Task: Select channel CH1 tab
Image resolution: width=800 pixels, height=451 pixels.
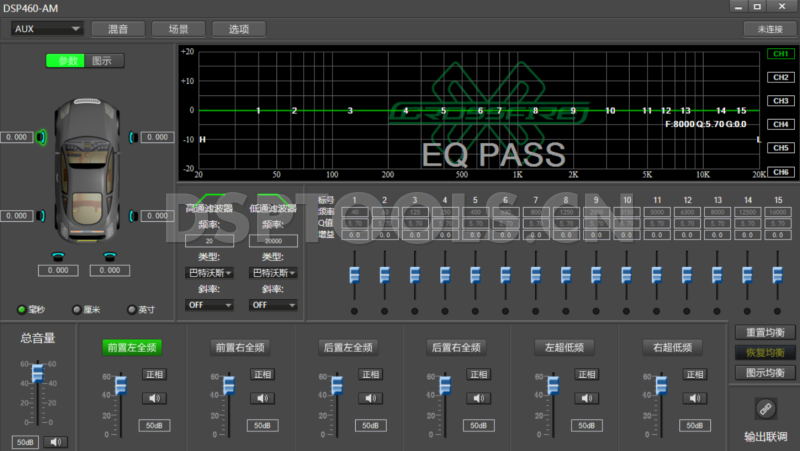Action: [781, 54]
